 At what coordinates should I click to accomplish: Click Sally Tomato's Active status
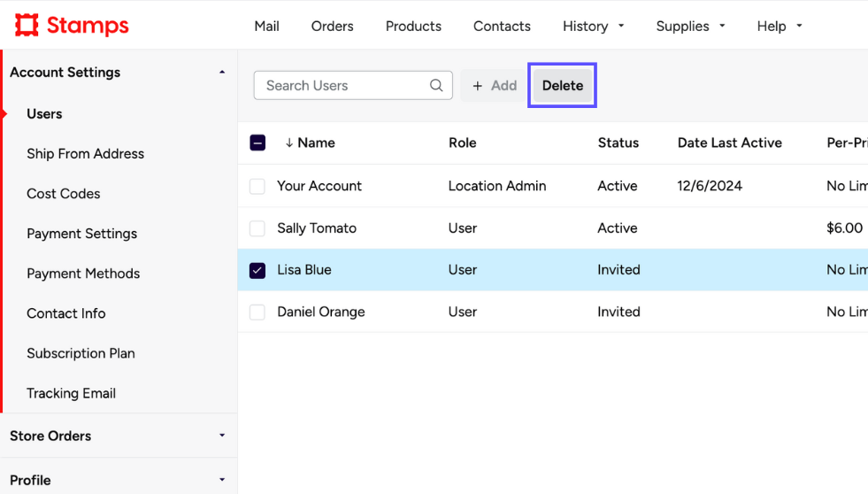pyautogui.click(x=618, y=228)
